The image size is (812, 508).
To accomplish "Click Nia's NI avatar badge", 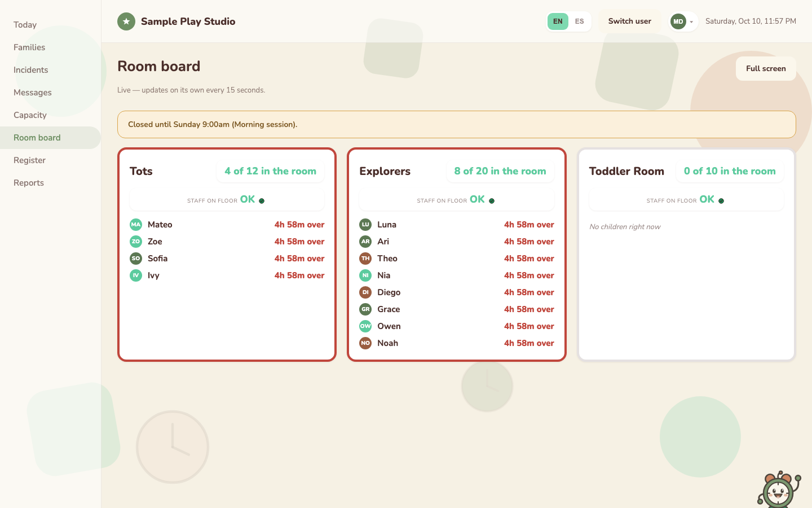I will (x=365, y=275).
